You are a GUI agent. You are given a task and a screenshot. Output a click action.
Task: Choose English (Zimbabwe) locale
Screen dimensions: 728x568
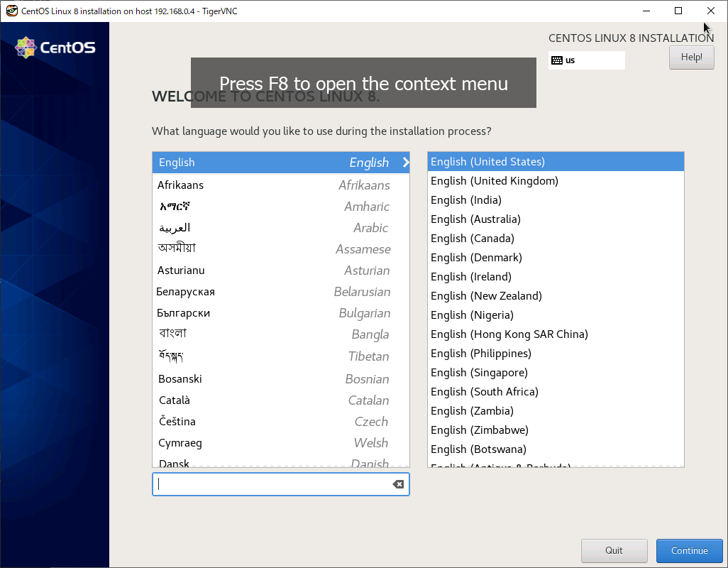click(556, 430)
